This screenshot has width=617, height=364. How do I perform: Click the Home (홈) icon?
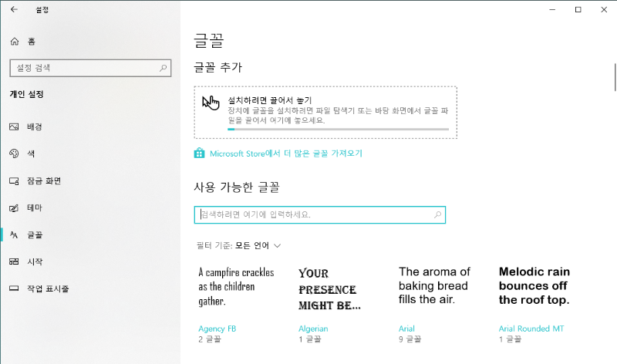tap(14, 40)
